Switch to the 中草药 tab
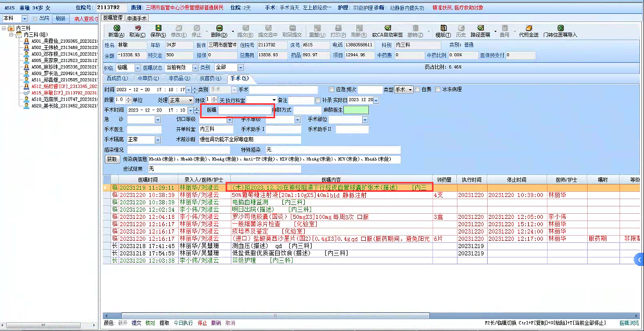 pos(148,78)
